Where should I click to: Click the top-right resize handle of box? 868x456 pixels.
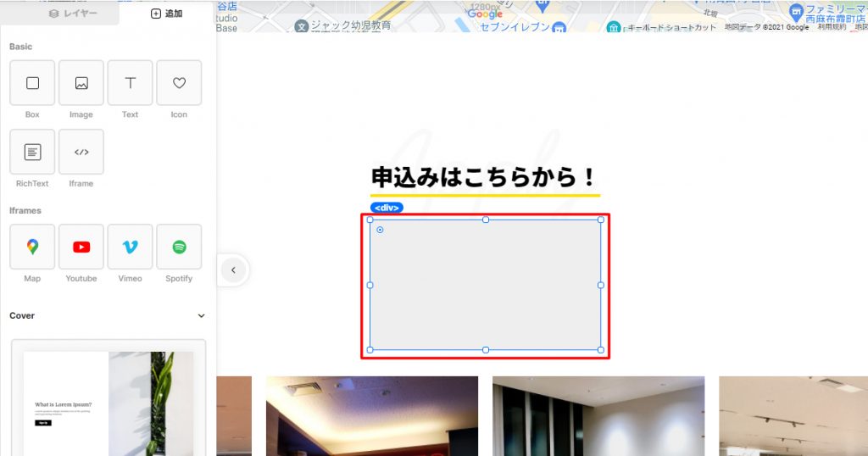pyautogui.click(x=601, y=220)
